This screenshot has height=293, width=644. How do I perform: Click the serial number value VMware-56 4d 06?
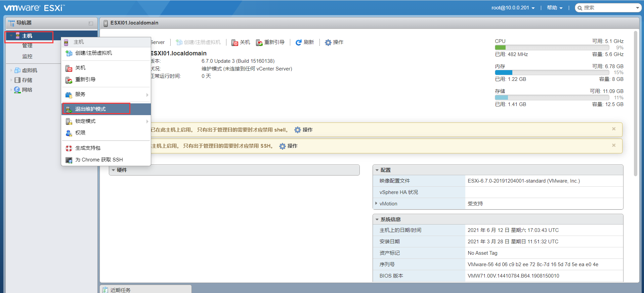(x=533, y=264)
